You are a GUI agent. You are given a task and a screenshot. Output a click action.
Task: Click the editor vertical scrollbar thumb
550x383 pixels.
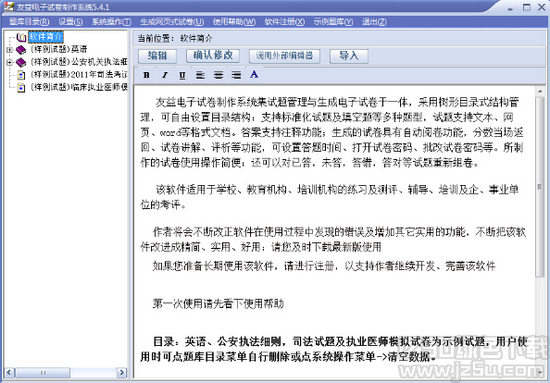click(x=540, y=187)
